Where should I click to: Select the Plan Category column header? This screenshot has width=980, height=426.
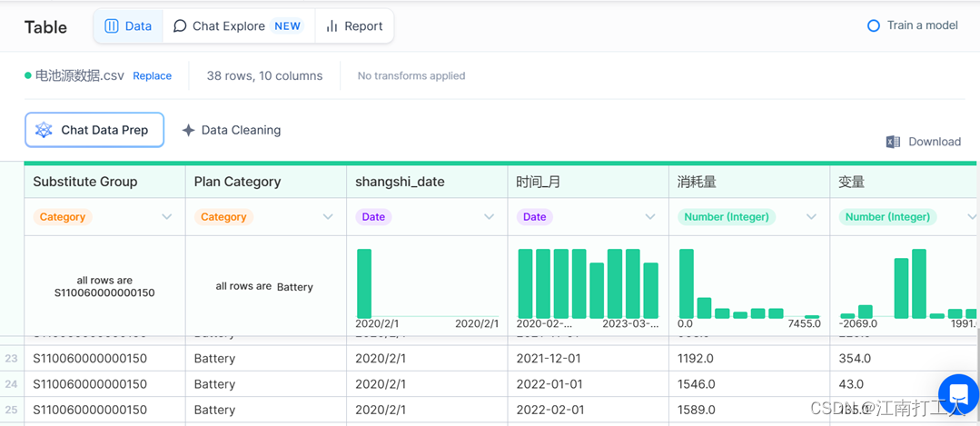point(266,182)
